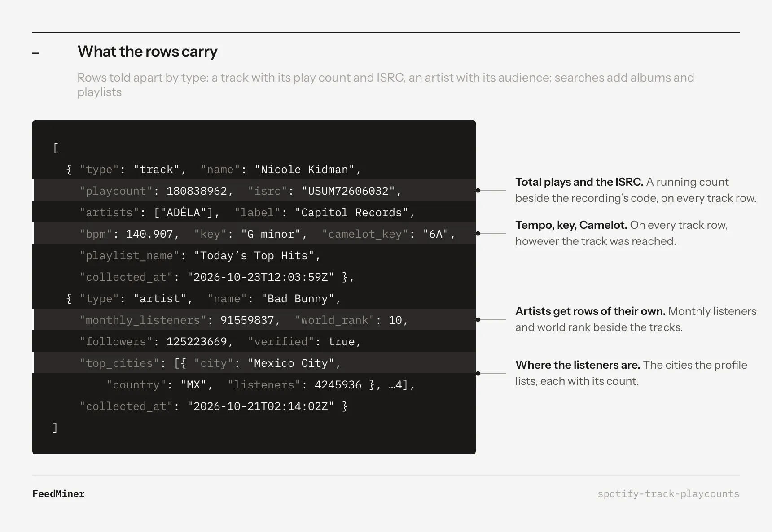
Task: Click the ISRC value "USUM72606032"
Action: 348,191
